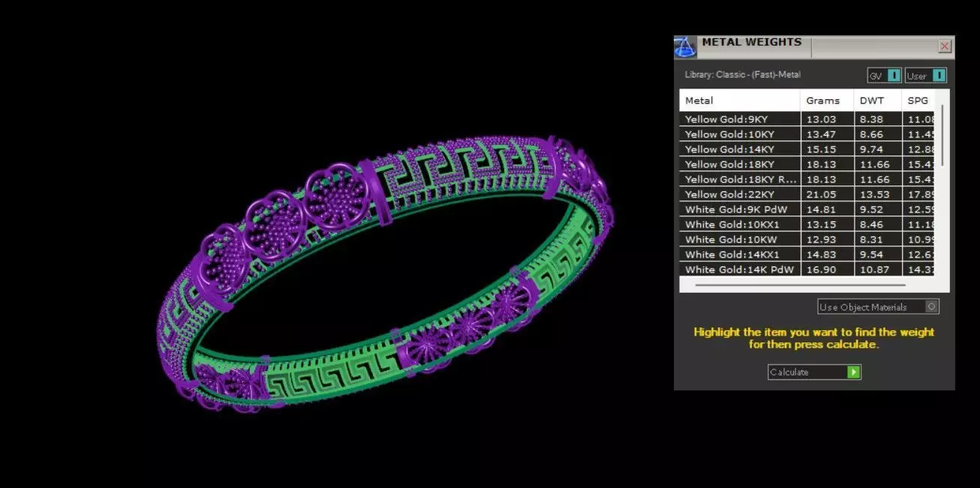Sort by the Metal column header
The width and height of the screenshot is (980, 488).
click(740, 101)
